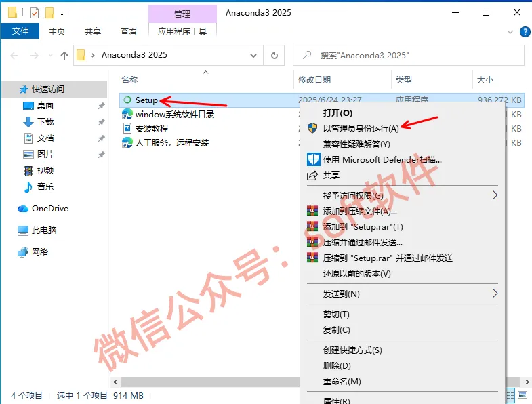Open the recent locations dropdown arrow
This screenshot has height=404, width=532.
[50, 56]
